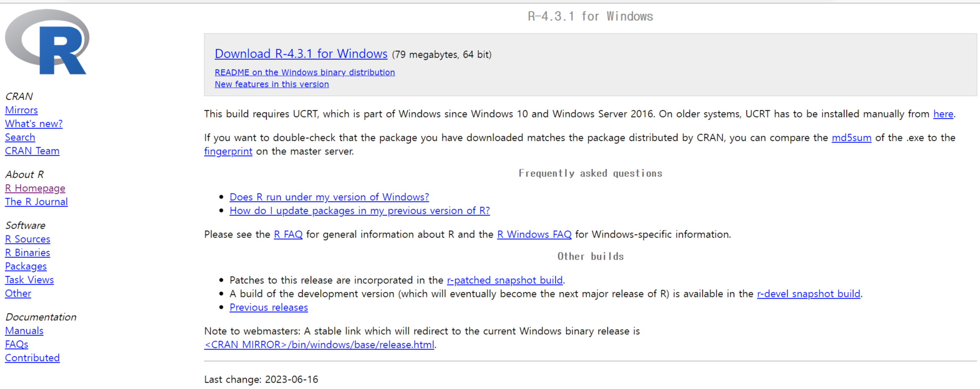View New features in this version
This screenshot has height=389, width=980.
click(x=272, y=84)
